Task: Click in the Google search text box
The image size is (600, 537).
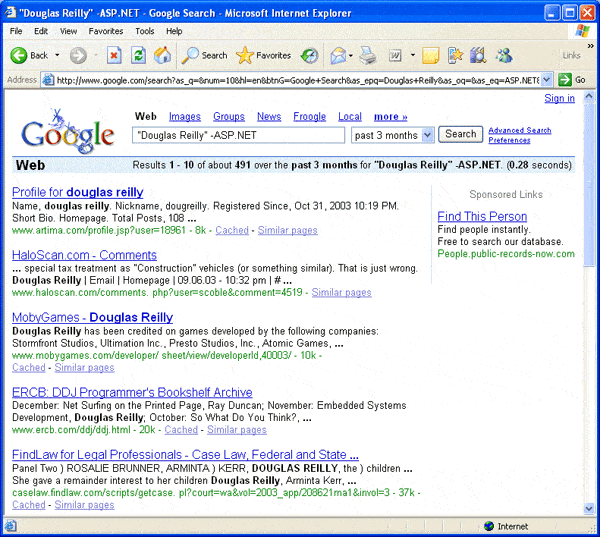Action: point(238,135)
